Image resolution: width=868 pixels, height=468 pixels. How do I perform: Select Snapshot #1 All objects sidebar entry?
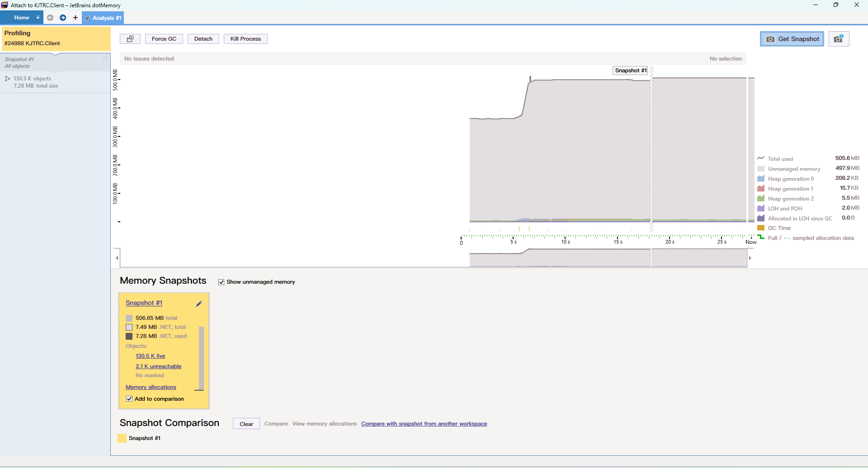tap(55, 62)
